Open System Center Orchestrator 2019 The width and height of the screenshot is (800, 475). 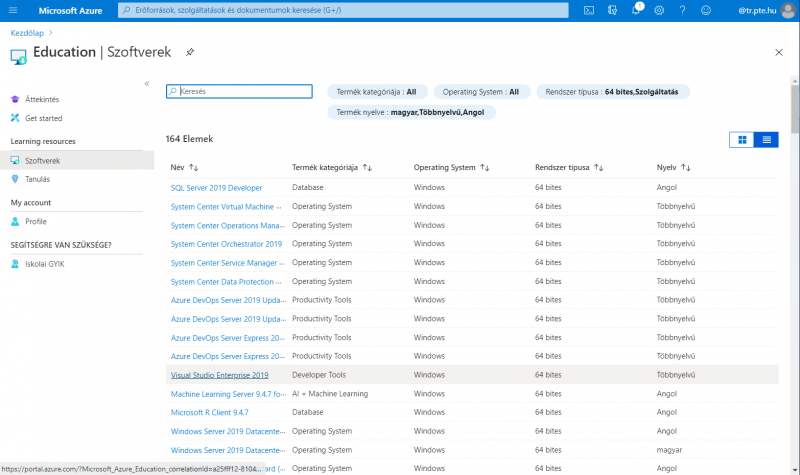226,244
